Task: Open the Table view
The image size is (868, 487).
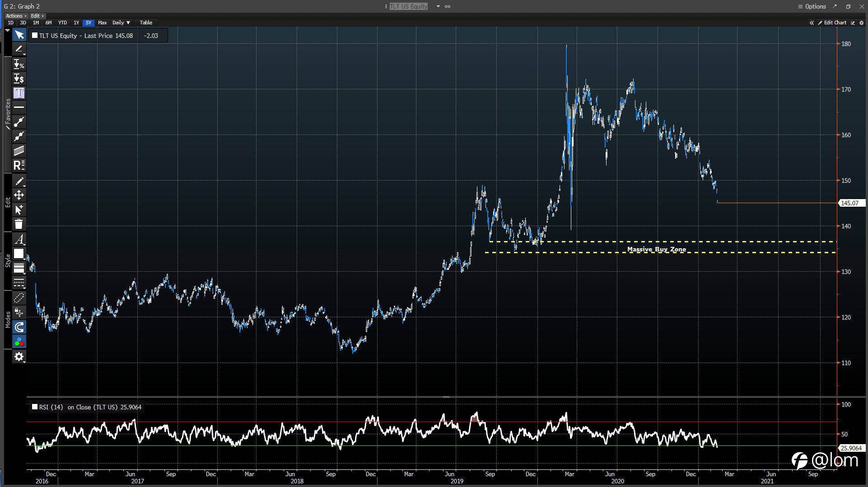Action: (146, 23)
